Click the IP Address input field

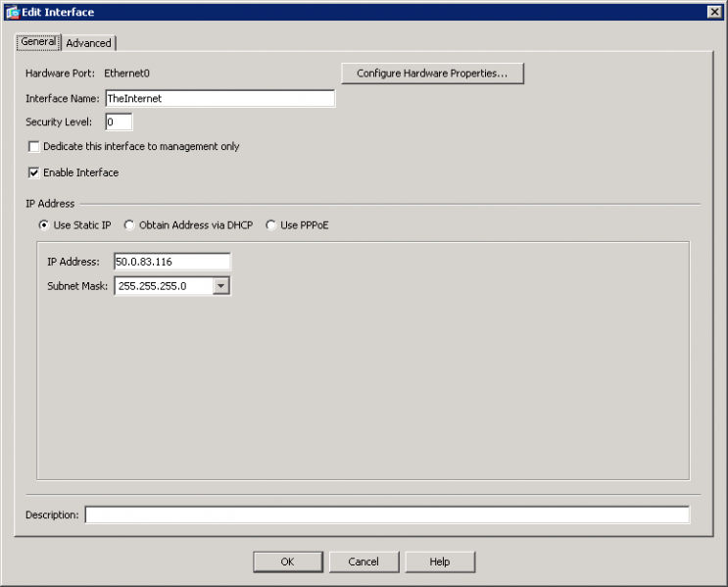click(171, 262)
